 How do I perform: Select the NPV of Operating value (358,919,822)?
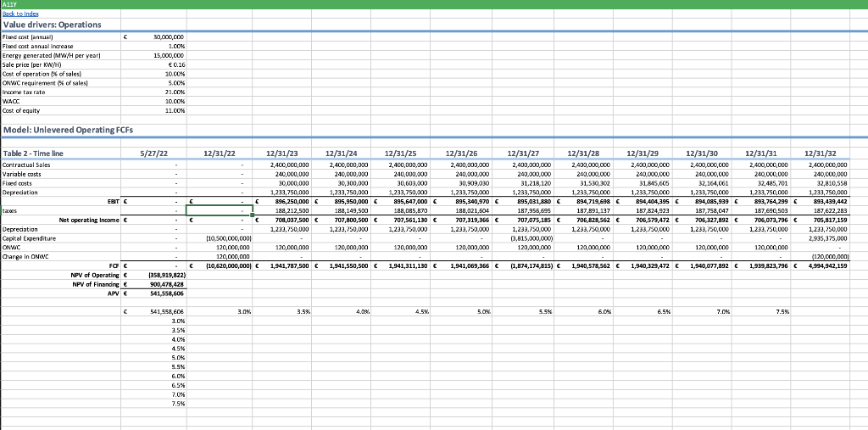pos(167,274)
